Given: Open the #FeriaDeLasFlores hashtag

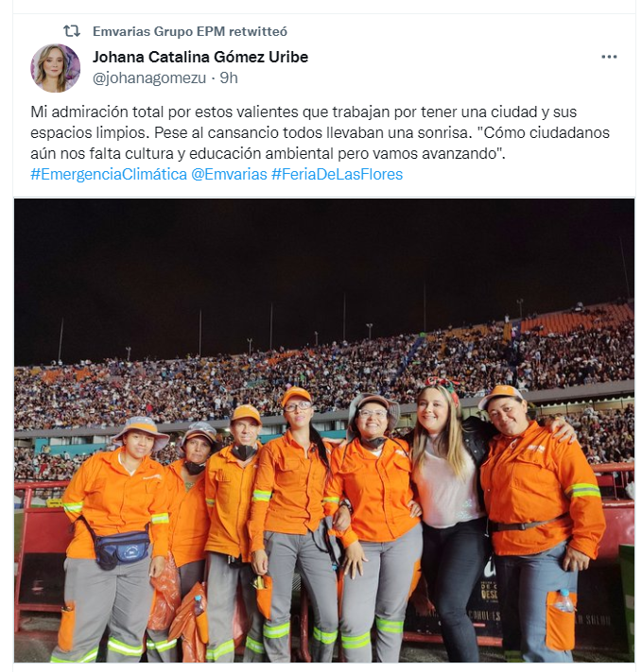Looking at the screenshot, I should (338, 175).
